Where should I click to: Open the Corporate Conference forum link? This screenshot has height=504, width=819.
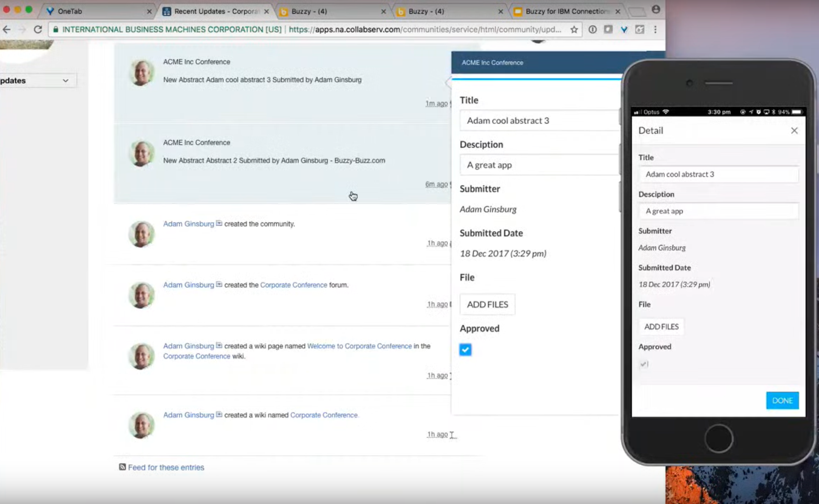(294, 285)
